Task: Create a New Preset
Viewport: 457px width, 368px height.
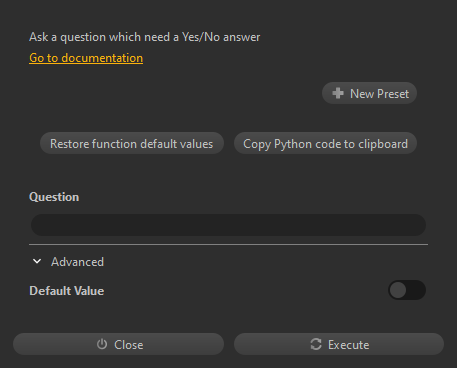Action: [369, 93]
